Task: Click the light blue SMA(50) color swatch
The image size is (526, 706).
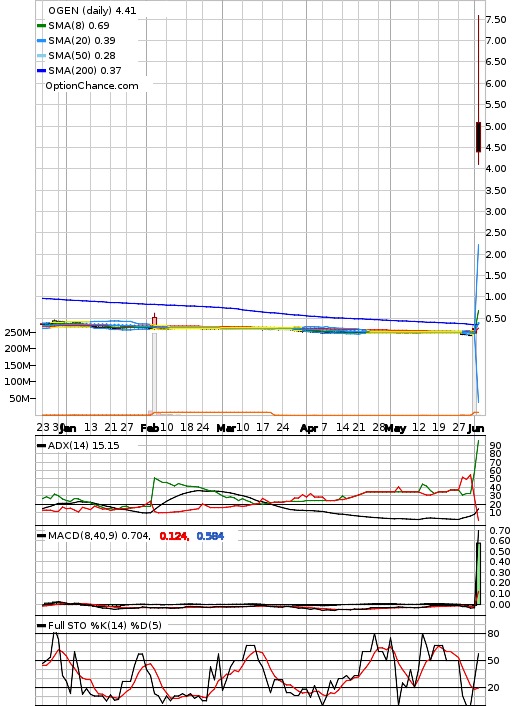Action: 41,55
